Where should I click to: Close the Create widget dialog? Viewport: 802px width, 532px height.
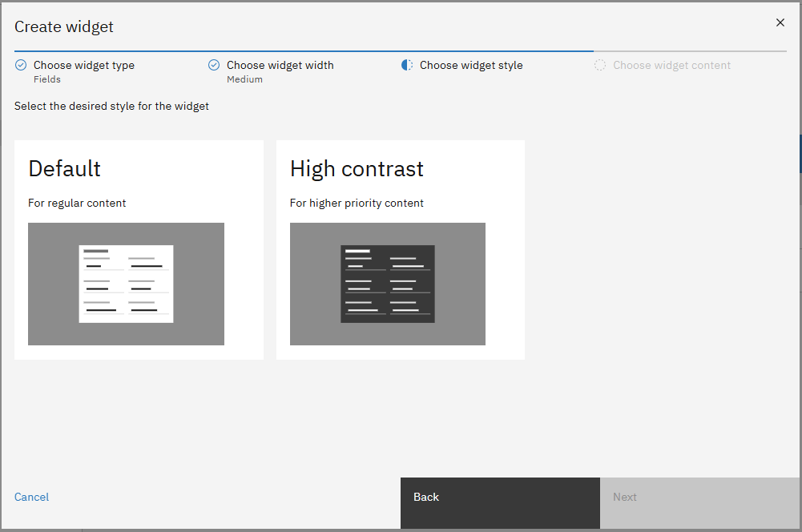tap(780, 22)
